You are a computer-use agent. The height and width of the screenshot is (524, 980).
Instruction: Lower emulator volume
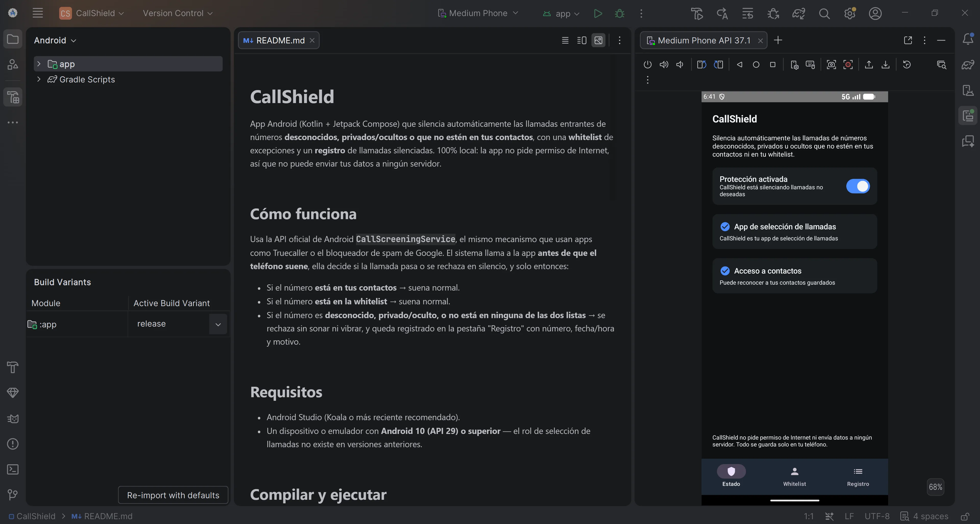pyautogui.click(x=680, y=65)
